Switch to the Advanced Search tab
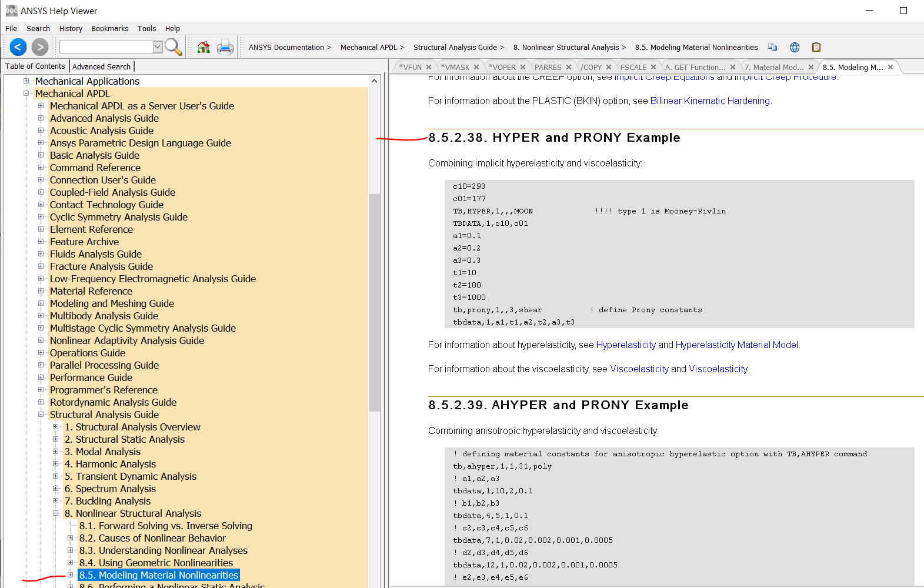The height and width of the screenshot is (588, 924). [x=101, y=66]
